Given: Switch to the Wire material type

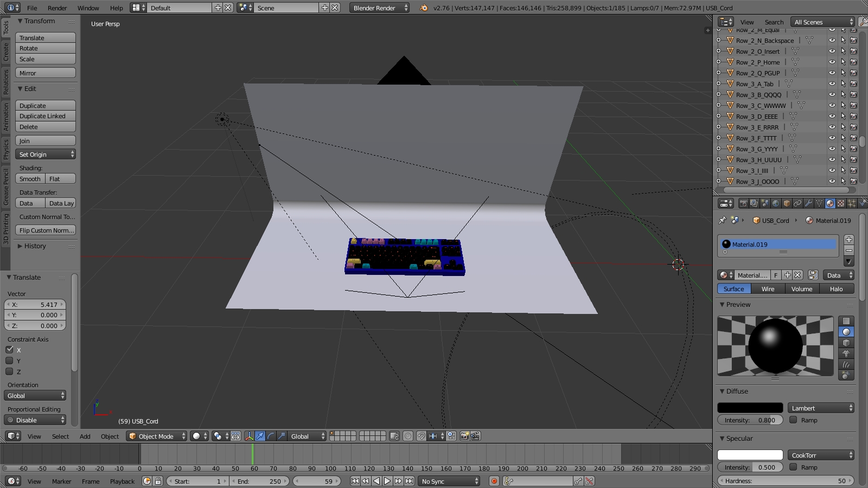Looking at the screenshot, I should point(768,289).
